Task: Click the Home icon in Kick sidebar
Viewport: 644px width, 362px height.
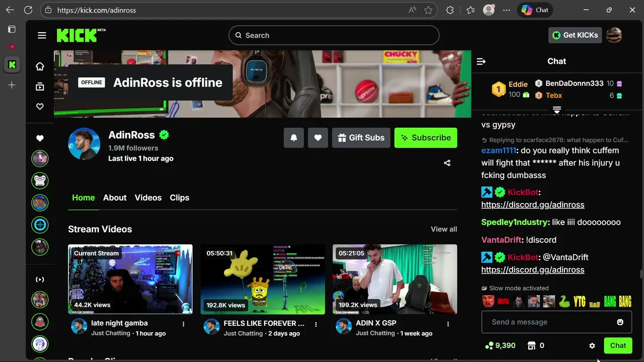Action: [x=40, y=66]
